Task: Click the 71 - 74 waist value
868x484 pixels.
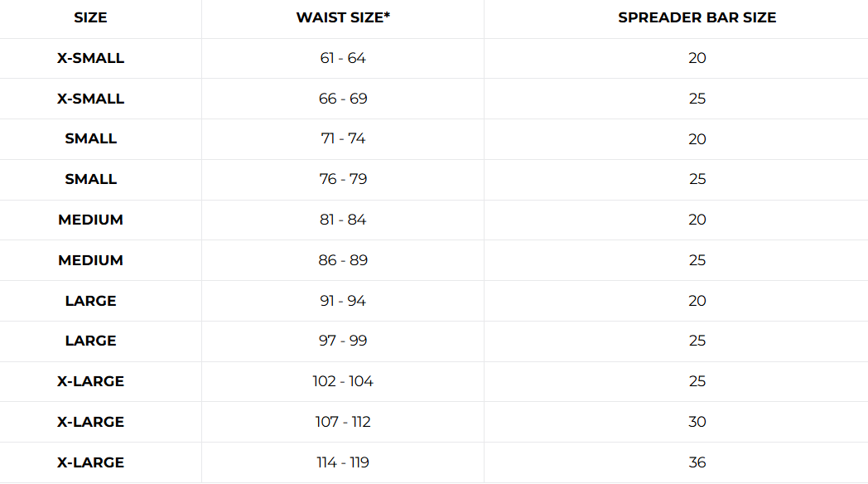Action: coord(343,138)
